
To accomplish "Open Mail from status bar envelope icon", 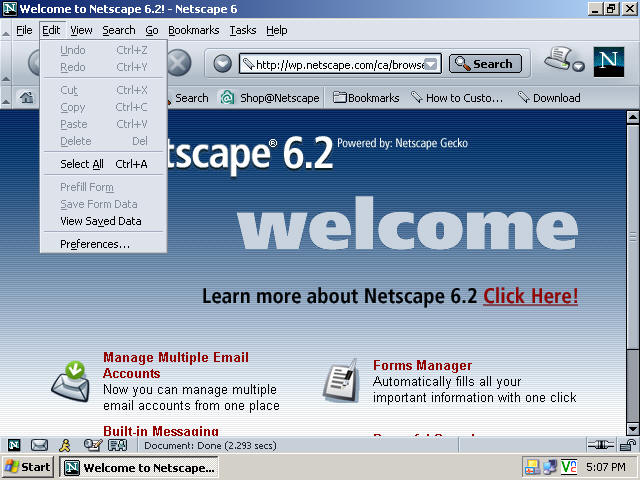I will [x=40, y=445].
